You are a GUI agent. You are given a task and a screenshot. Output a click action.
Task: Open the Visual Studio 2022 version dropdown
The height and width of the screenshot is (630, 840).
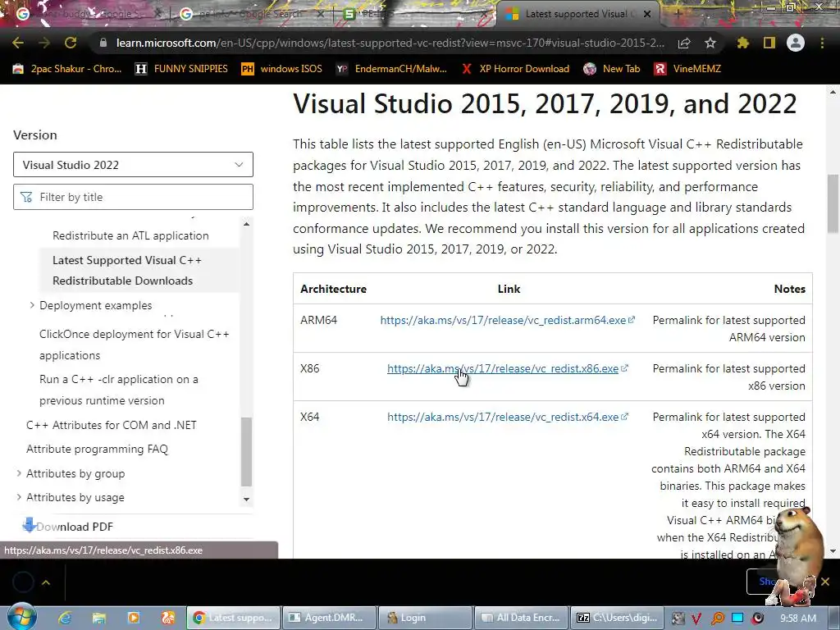(133, 164)
